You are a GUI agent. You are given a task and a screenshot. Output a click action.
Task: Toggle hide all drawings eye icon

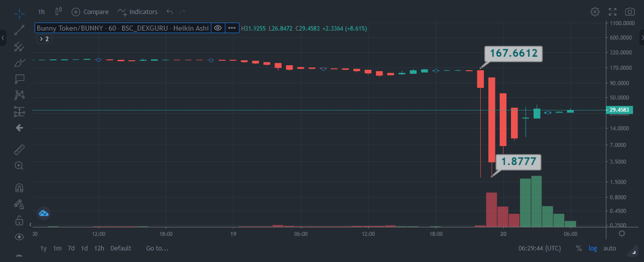click(x=19, y=236)
